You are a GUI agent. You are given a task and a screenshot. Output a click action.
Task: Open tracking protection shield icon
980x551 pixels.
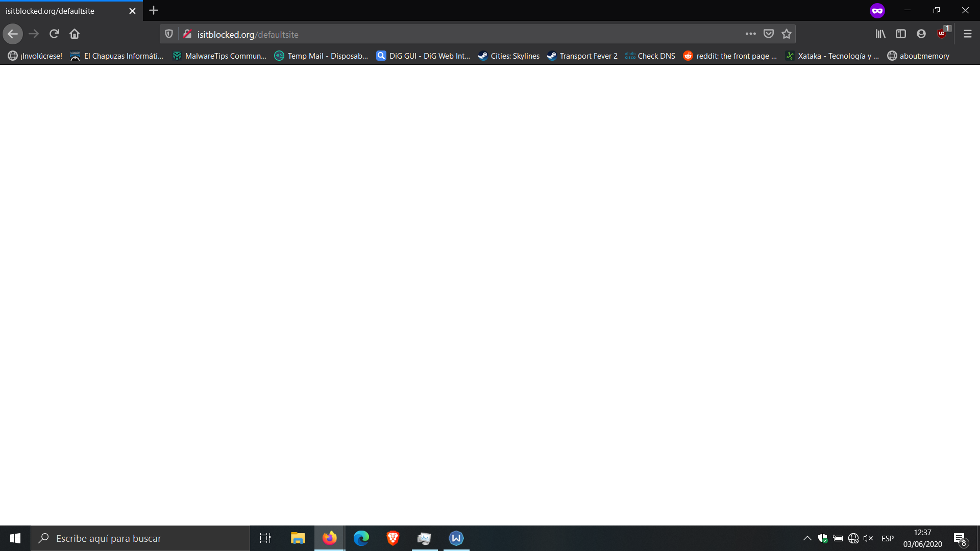[x=169, y=34]
